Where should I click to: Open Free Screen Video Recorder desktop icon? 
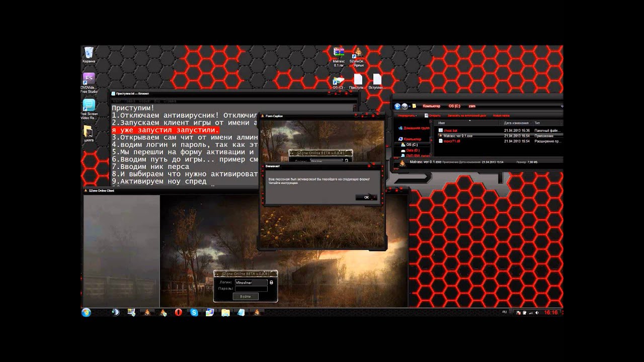click(89, 110)
